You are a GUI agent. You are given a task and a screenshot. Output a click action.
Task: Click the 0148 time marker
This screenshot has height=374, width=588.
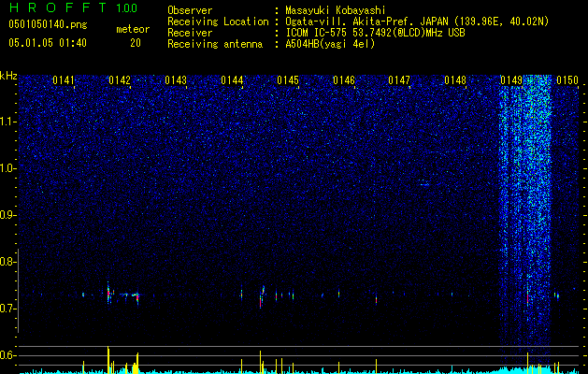(x=455, y=79)
